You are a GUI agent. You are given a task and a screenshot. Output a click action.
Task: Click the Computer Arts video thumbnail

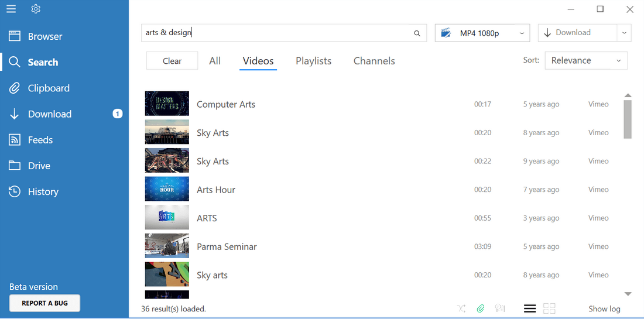pos(167,104)
